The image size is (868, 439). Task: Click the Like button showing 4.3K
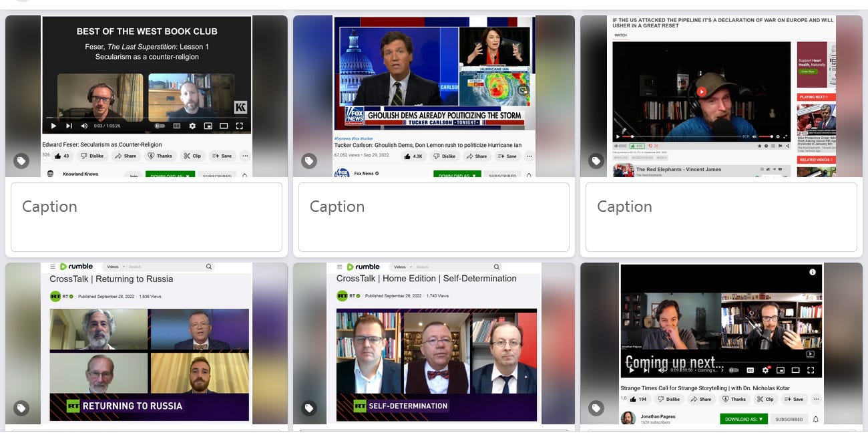coord(413,156)
